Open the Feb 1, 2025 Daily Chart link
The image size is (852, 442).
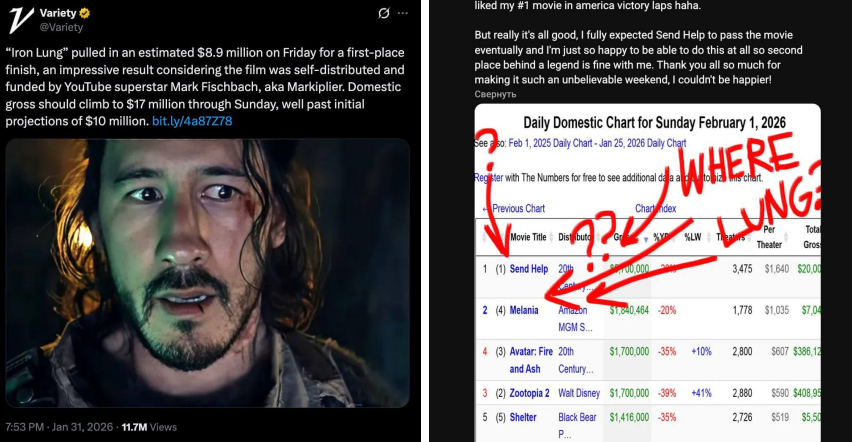[550, 144]
